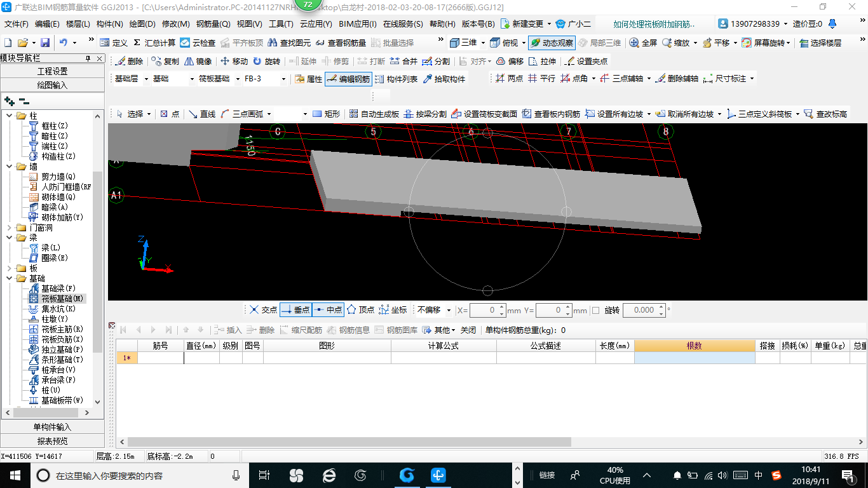Enable the 旋转 rotation checkbox
The height and width of the screenshot is (488, 868).
tap(595, 310)
